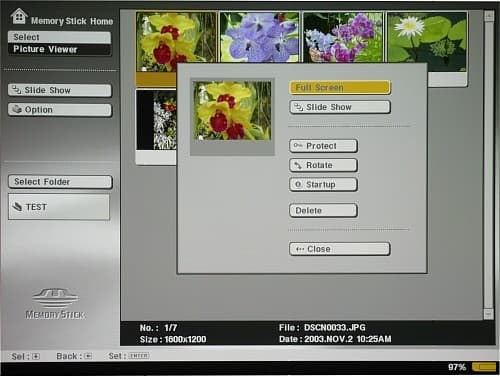
Task: Click the Option icon in sidebar
Action: pyautogui.click(x=17, y=109)
